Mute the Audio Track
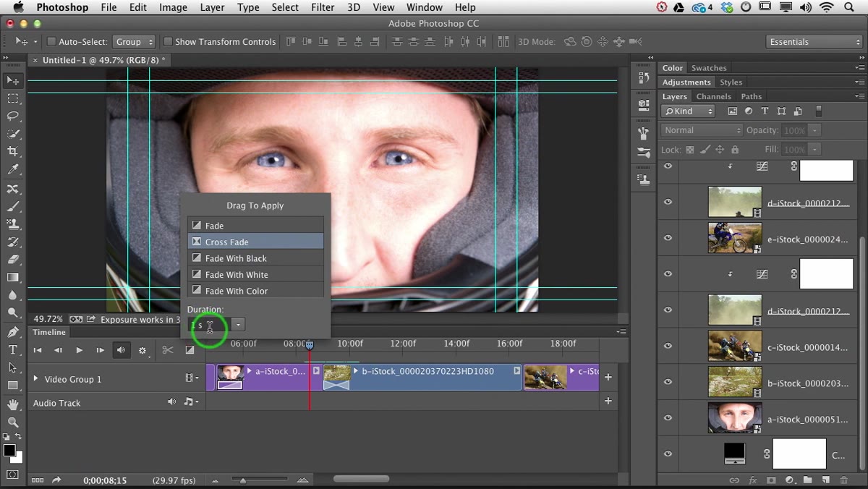Image resolution: width=868 pixels, height=489 pixels. 172,402
